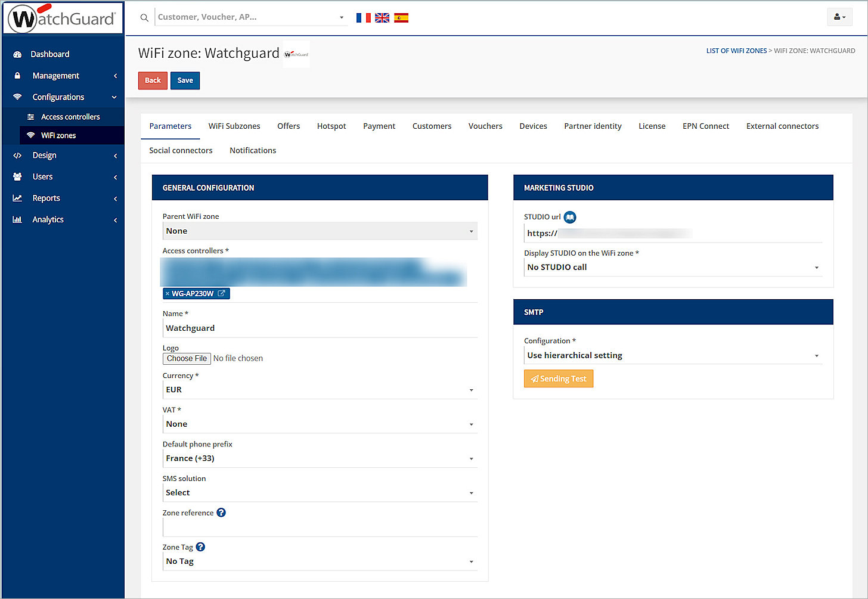Click the red Back button

tap(153, 80)
